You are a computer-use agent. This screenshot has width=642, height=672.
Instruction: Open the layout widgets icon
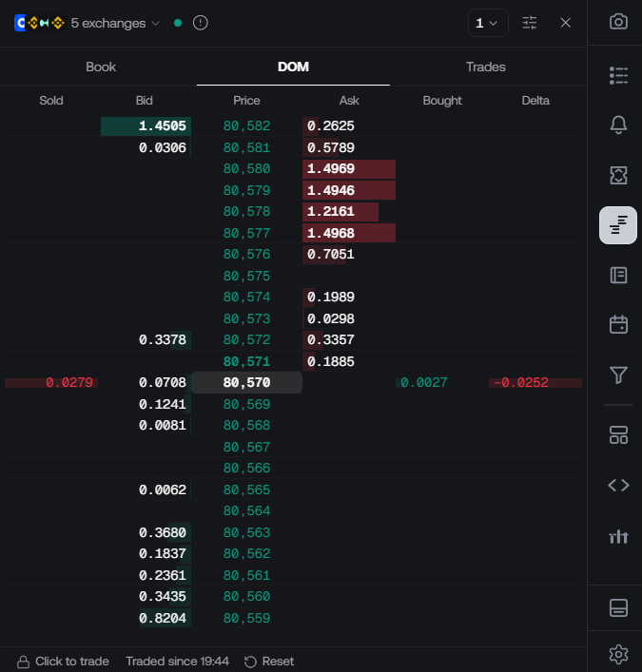(x=618, y=435)
